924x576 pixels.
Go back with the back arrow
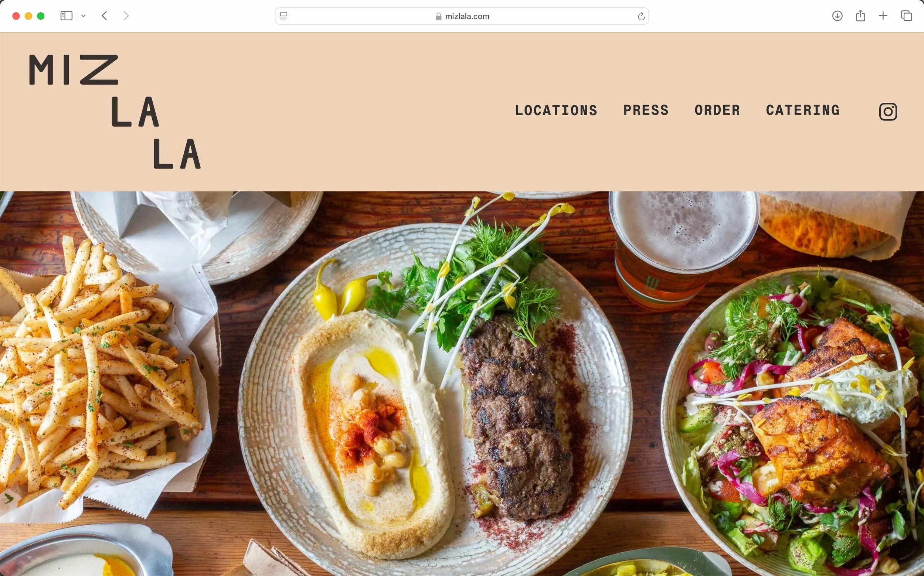[x=104, y=16]
